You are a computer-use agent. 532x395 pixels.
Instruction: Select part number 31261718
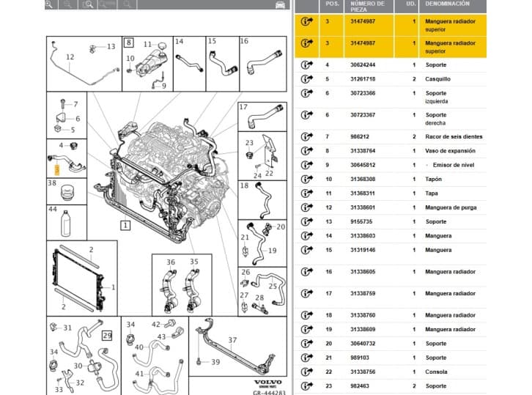pyautogui.click(x=363, y=78)
